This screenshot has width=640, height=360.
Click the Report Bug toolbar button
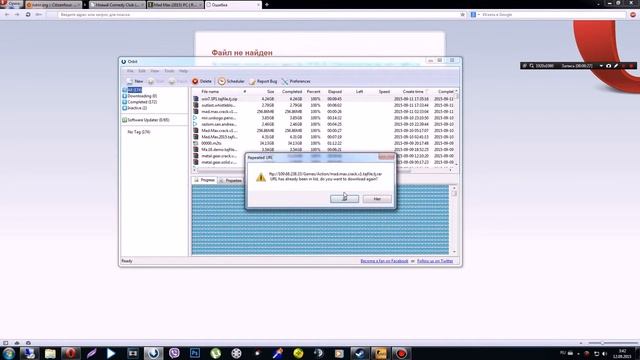click(263, 81)
